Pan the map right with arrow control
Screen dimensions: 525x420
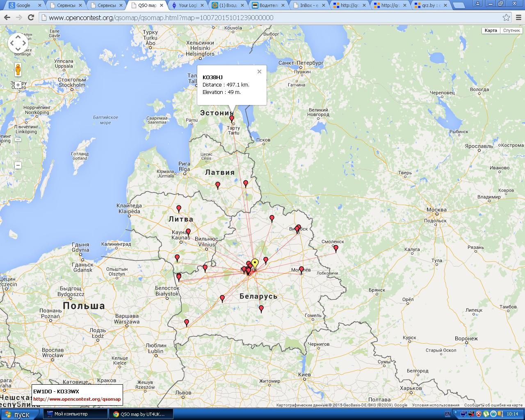click(24, 43)
